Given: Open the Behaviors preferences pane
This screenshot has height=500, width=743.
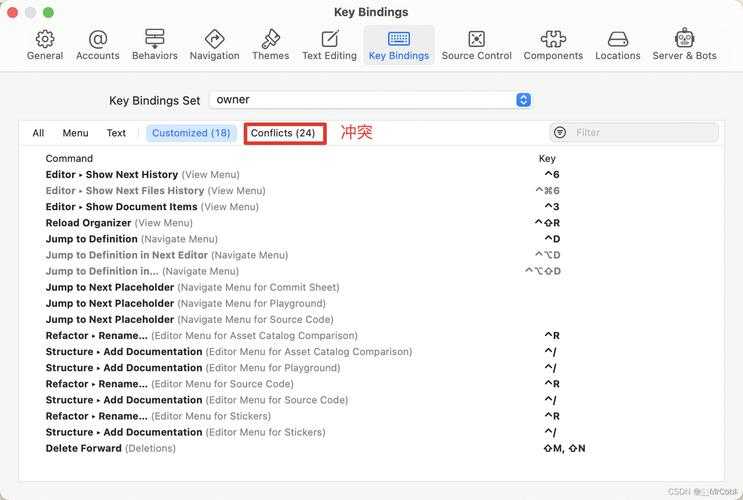Looking at the screenshot, I should coord(154,45).
